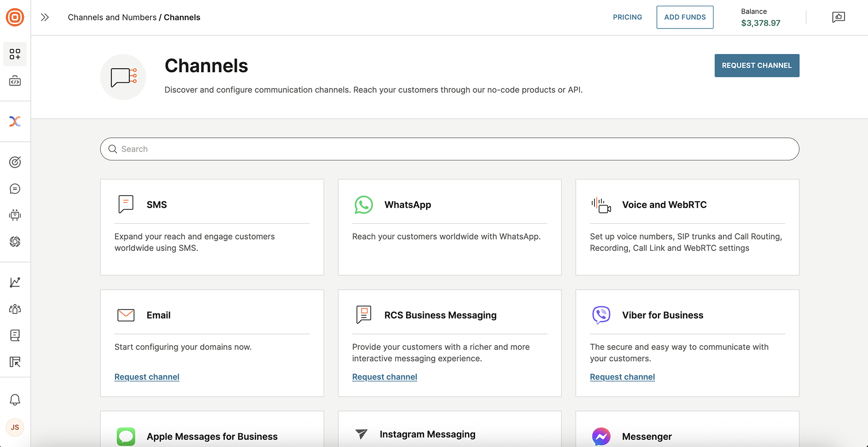Open the analytics chart icon in sidebar
The image size is (868, 447).
(x=15, y=282)
